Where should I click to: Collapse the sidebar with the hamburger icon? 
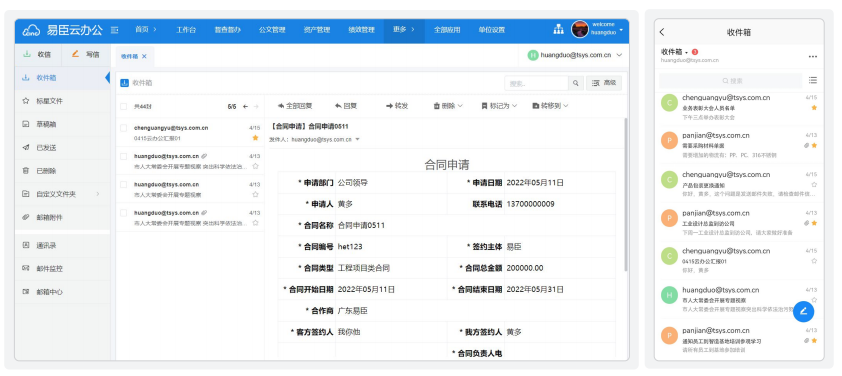click(114, 30)
